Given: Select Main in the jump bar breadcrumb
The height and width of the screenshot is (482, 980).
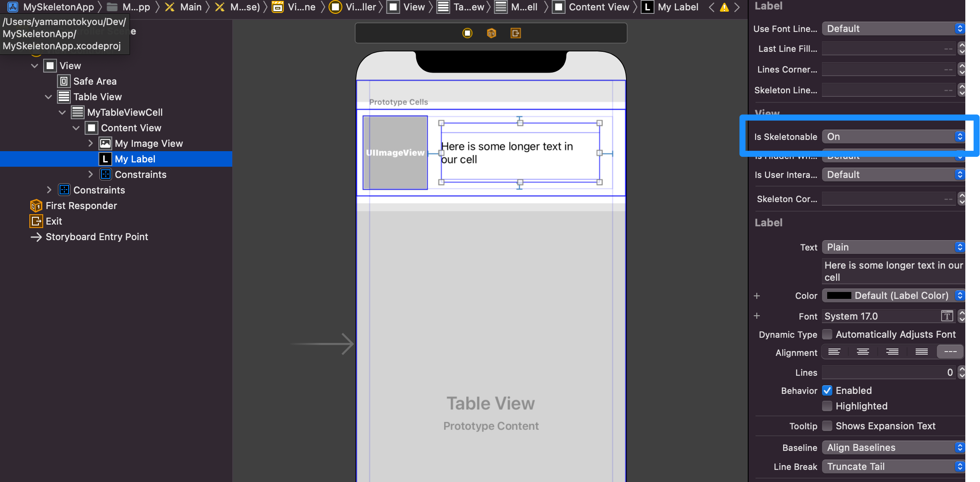Looking at the screenshot, I should 190,7.
